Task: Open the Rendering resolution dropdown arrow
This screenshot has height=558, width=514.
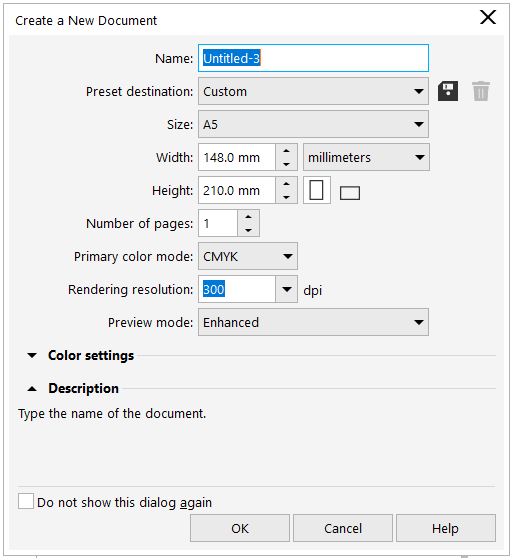Action: coord(287,289)
